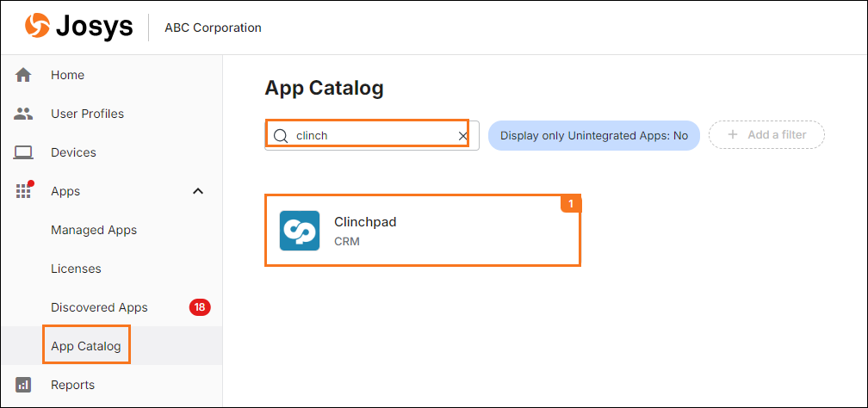Go to User Profiles

[x=88, y=114]
